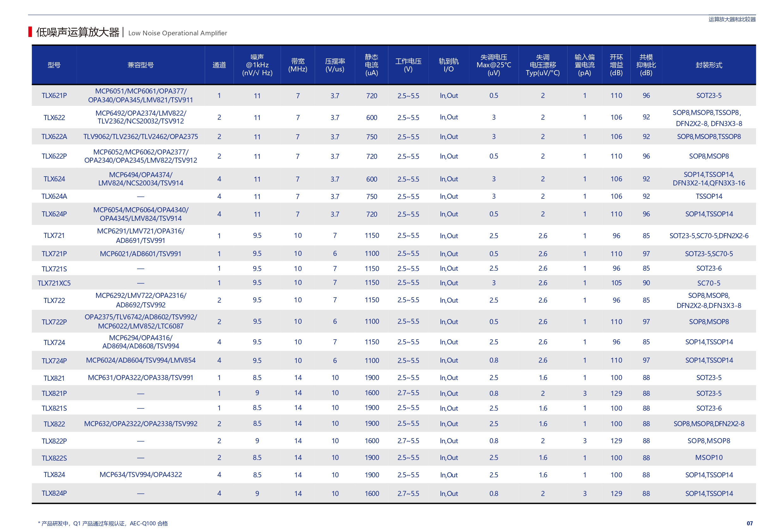
Task: Select the 型号 column header
Action: 54,65
